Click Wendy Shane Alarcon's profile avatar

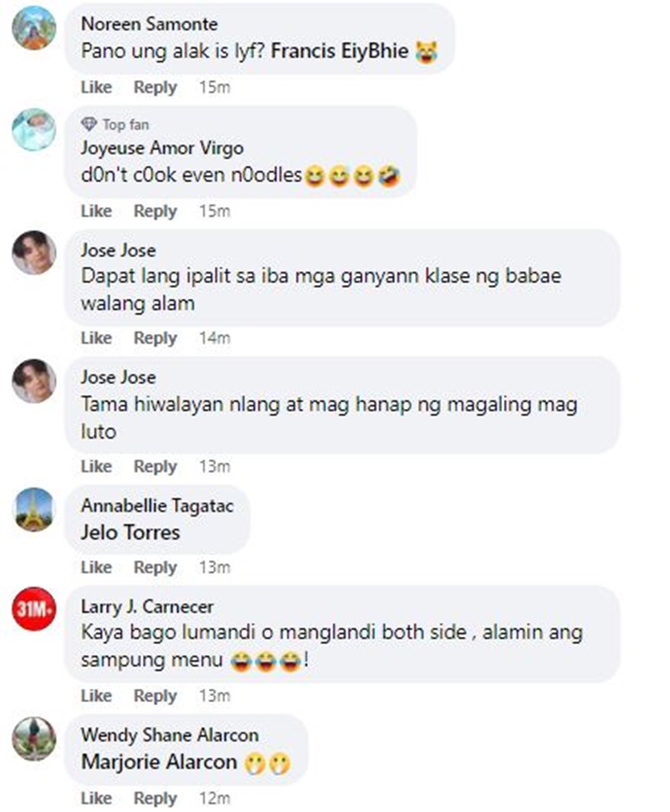click(x=34, y=739)
